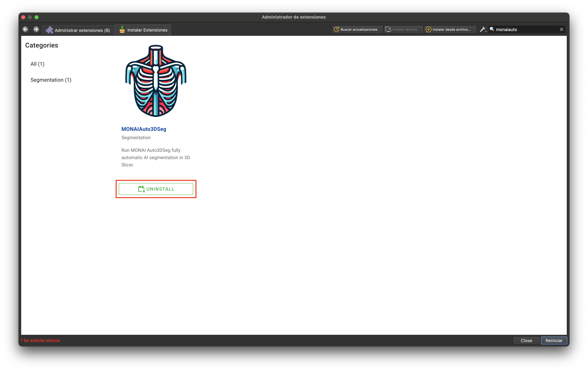Select the All (1) category

pyautogui.click(x=37, y=64)
